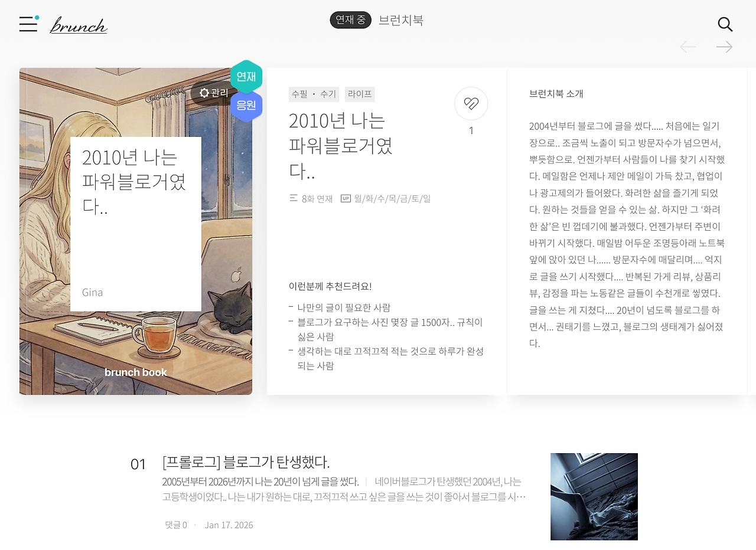Open the 관리 gear settings button
Image resolution: width=756 pixels, height=550 pixels.
click(x=214, y=93)
